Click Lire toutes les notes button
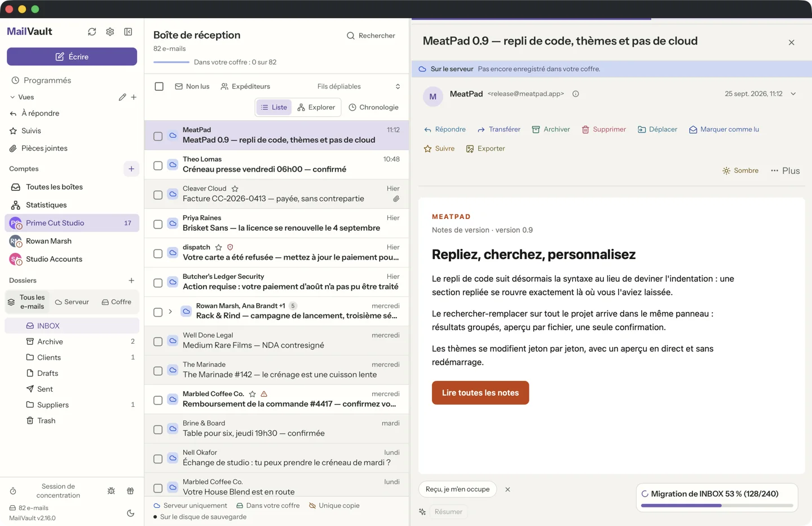The width and height of the screenshot is (812, 526). pyautogui.click(x=480, y=393)
